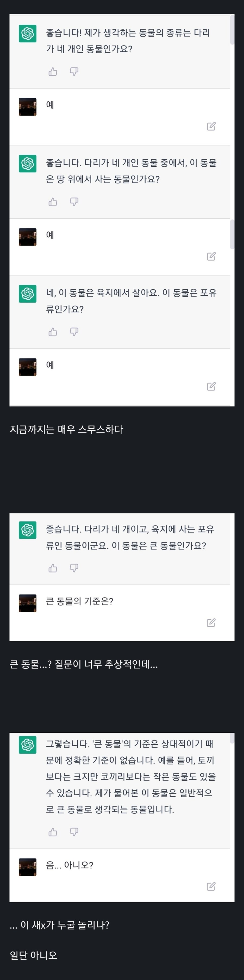
Task: Like the "다리가 네 개인 동물인가요?" reply
Action: point(53,72)
